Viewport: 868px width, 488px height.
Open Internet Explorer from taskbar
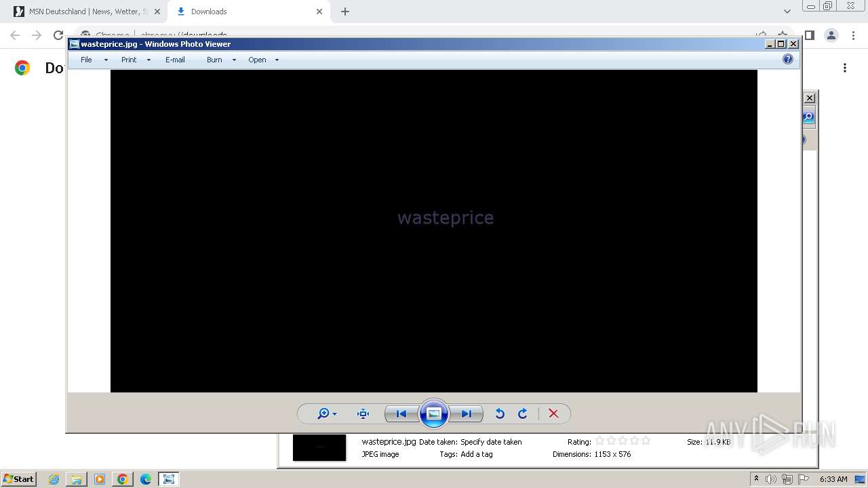pyautogui.click(x=54, y=479)
